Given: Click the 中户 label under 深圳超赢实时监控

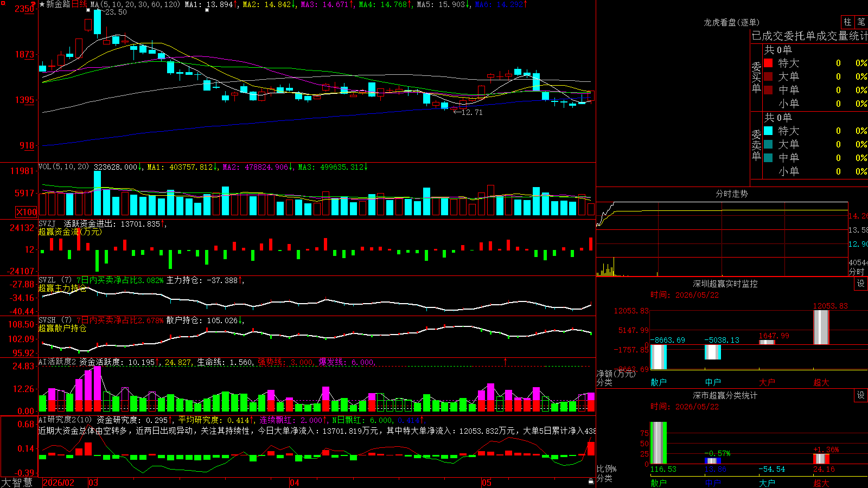Looking at the screenshot, I should pos(713,382).
